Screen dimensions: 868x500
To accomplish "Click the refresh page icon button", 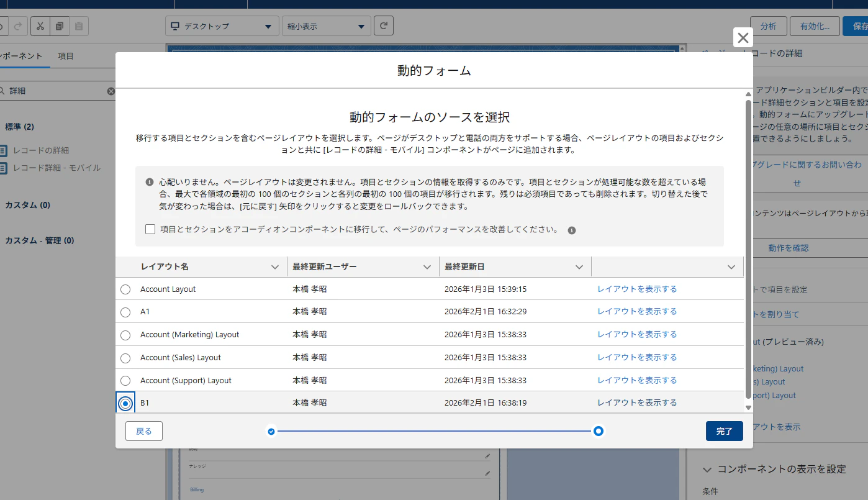I will [384, 26].
